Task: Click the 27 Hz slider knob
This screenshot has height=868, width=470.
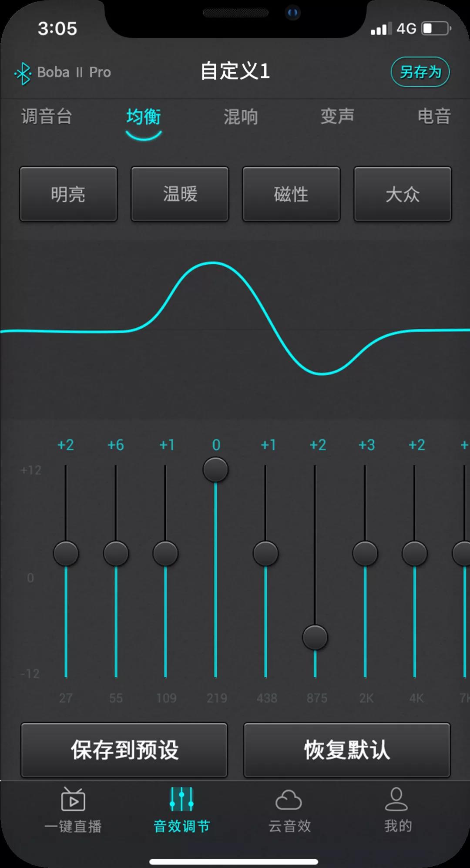Action: click(66, 554)
